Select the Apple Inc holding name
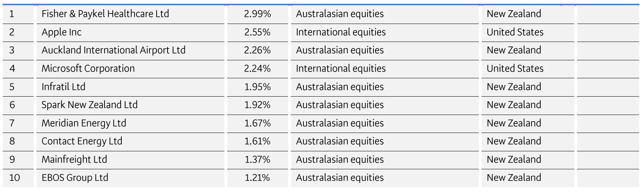 (61, 32)
